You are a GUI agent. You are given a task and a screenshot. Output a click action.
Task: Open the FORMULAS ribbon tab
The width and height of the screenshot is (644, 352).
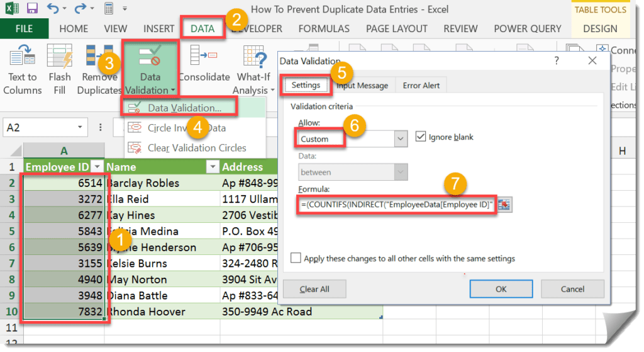tap(324, 29)
